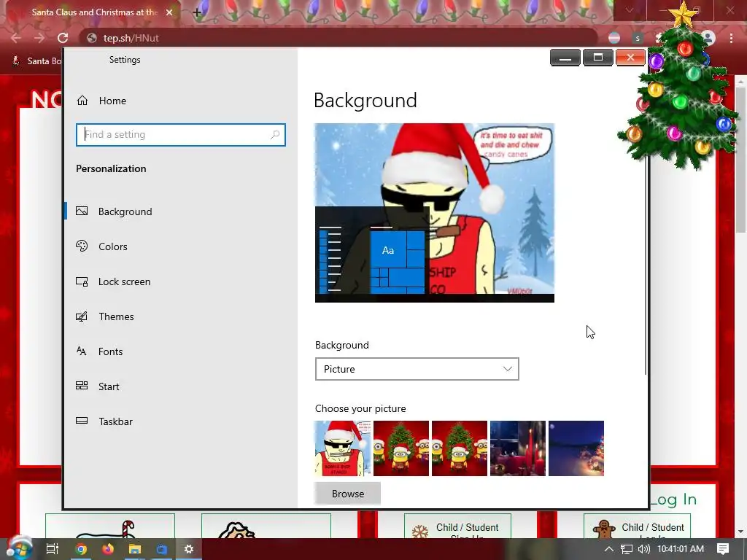The width and height of the screenshot is (747, 560).
Task: Open a new browser tab
Action: pyautogui.click(x=197, y=12)
